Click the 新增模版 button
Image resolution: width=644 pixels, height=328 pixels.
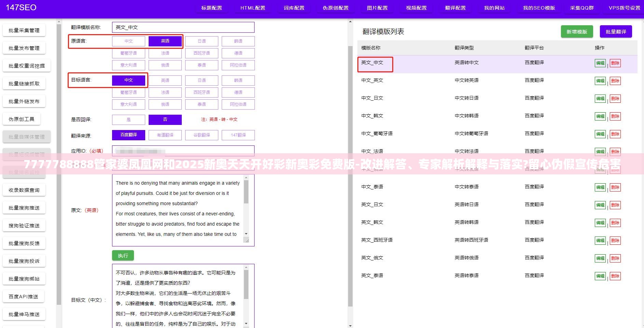pyautogui.click(x=577, y=32)
